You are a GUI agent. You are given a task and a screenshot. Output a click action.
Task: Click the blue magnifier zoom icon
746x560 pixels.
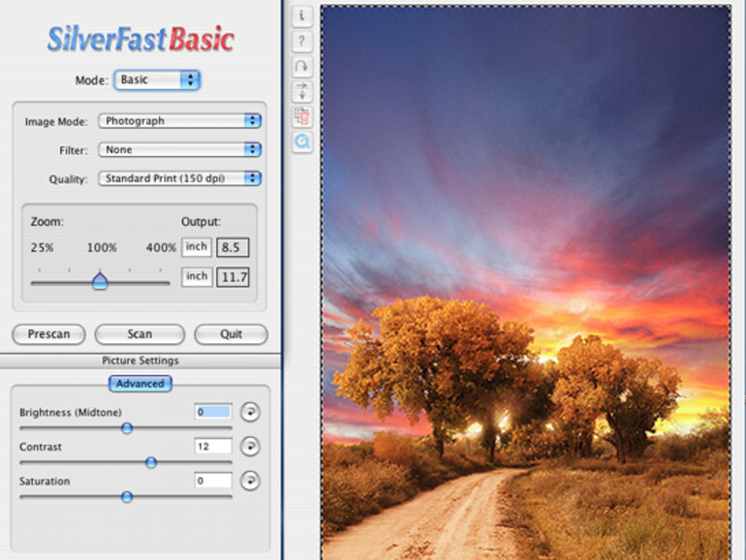pos(301,141)
